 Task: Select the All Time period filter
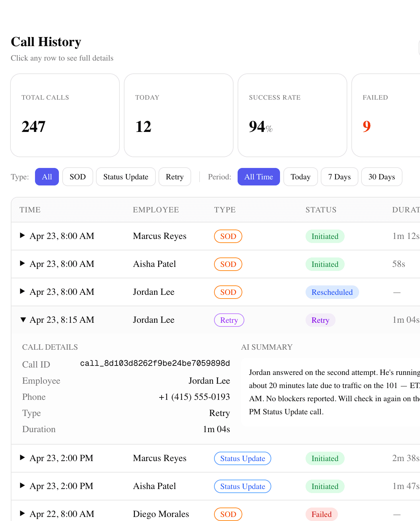click(258, 177)
